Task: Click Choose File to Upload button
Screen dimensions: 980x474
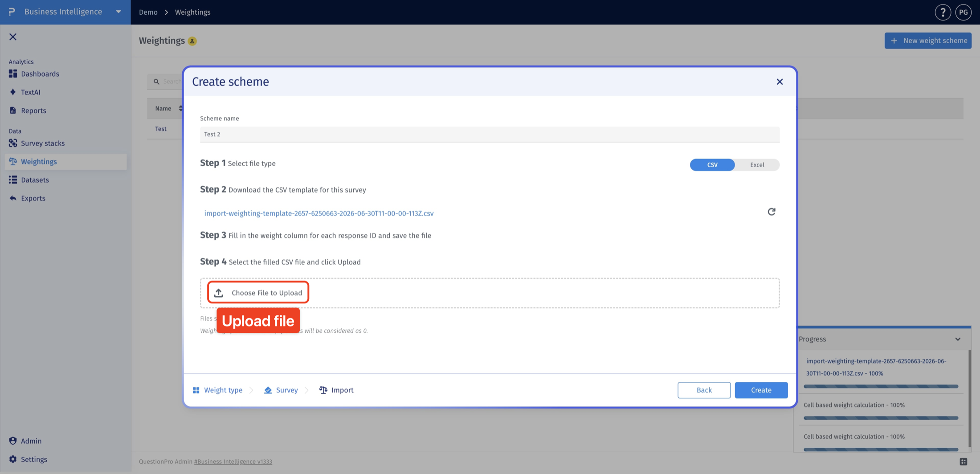Action: click(258, 293)
